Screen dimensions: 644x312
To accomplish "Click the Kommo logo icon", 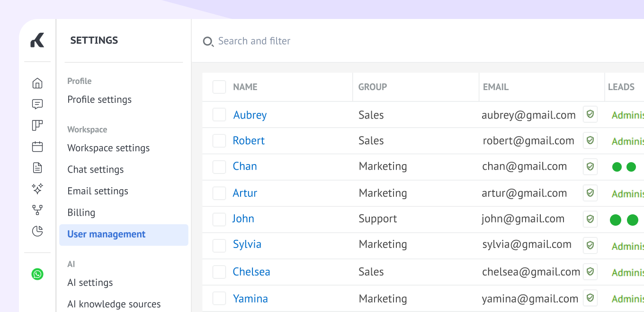I will tap(37, 40).
